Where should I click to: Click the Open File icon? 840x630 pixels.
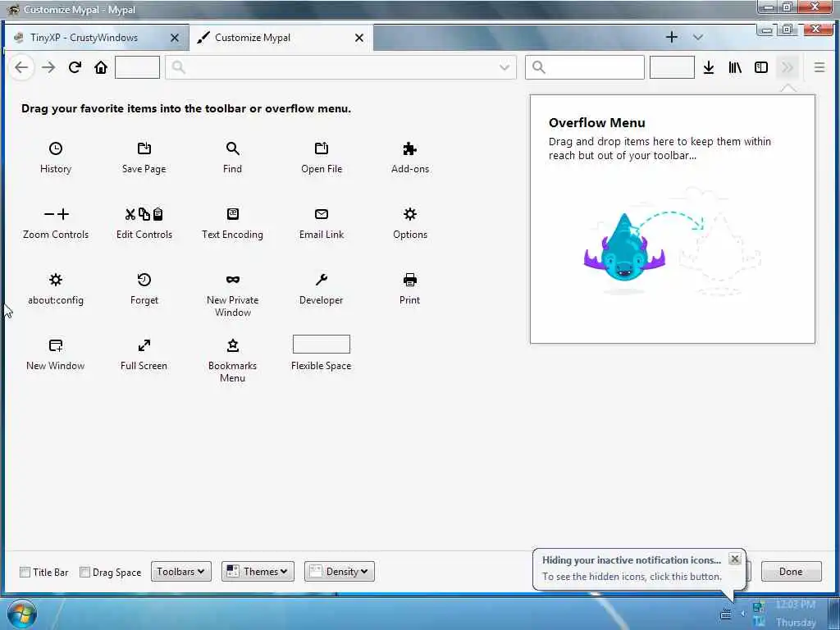click(x=322, y=148)
